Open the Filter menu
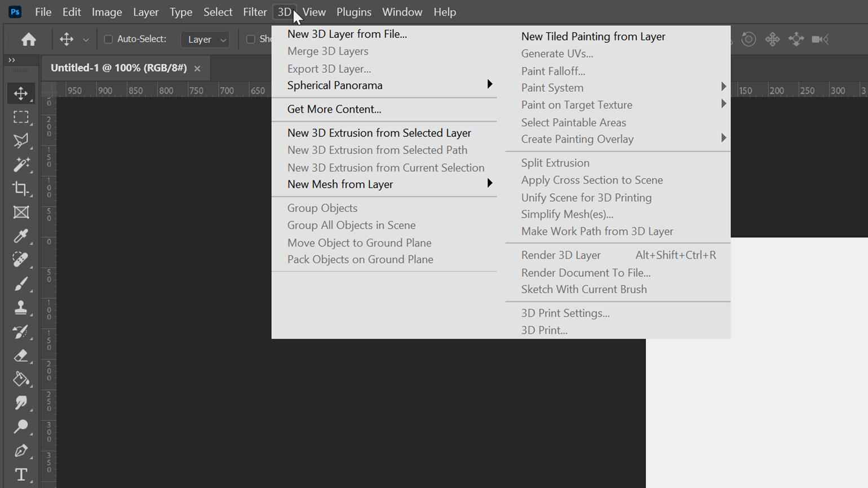This screenshot has width=868, height=488. pyautogui.click(x=255, y=12)
